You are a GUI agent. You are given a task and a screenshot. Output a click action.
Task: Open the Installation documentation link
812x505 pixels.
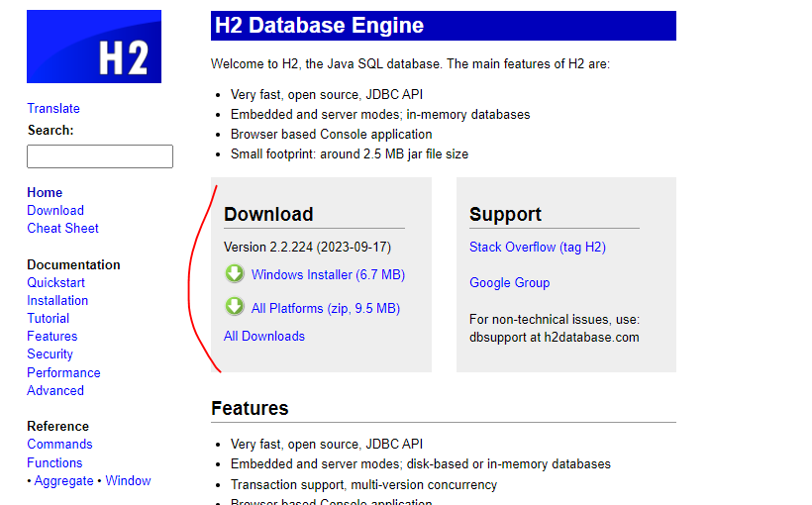pos(57,300)
